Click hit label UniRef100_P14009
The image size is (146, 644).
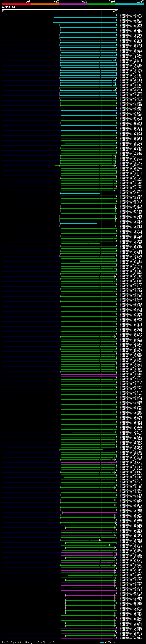131,470
